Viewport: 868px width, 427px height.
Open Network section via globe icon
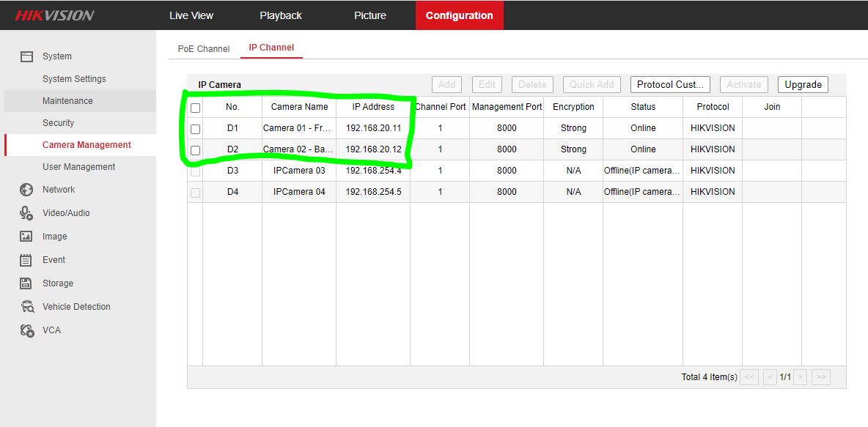26,190
